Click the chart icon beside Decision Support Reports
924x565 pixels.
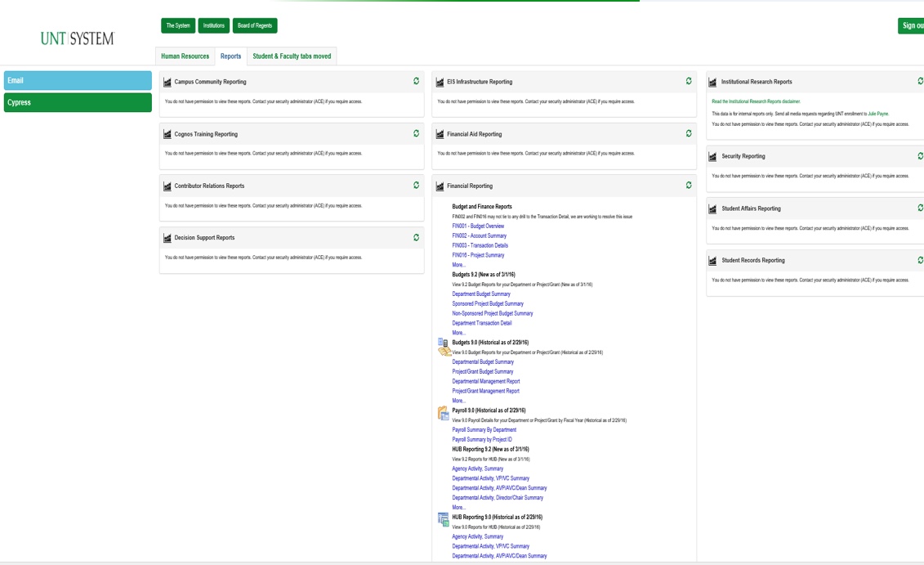click(x=167, y=238)
